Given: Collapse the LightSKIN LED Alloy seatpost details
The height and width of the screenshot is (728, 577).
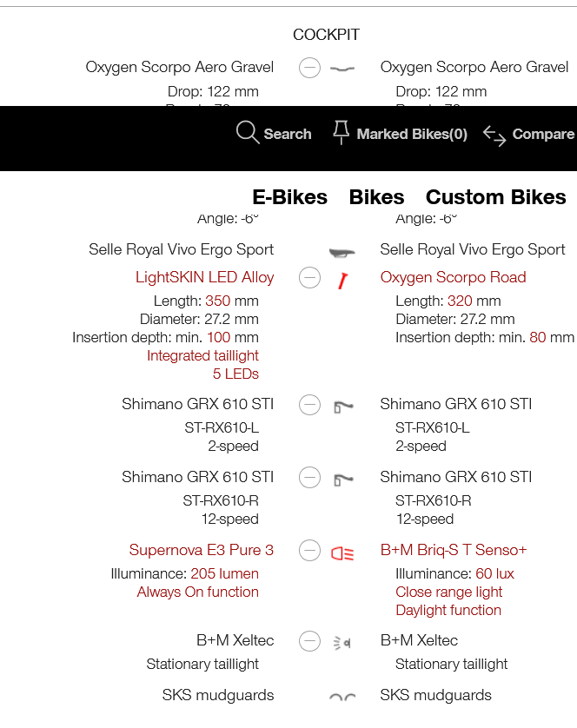Looking at the screenshot, I should point(309,278).
